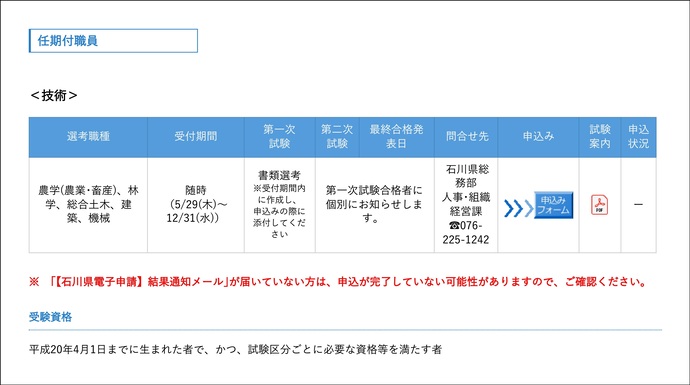690x385 pixels.
Task: Select the 平成20年4月1日までに生まれた者 eligibility text
Action: (235, 350)
